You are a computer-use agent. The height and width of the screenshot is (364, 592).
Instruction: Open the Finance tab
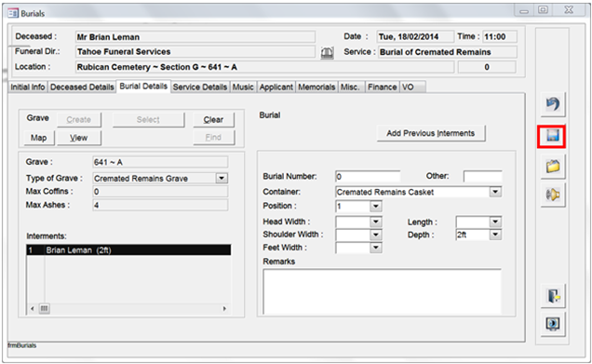click(382, 87)
